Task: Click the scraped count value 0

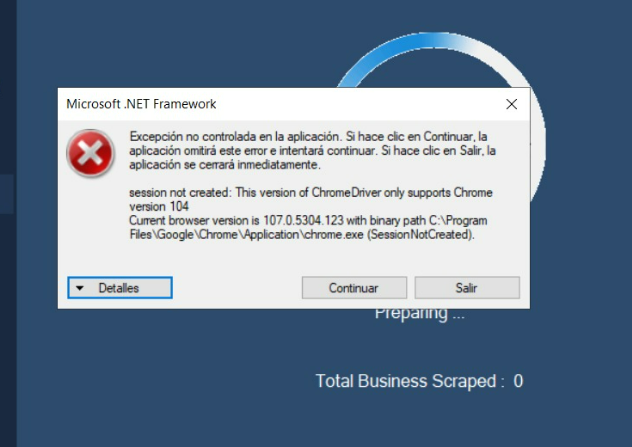Action: coord(518,381)
